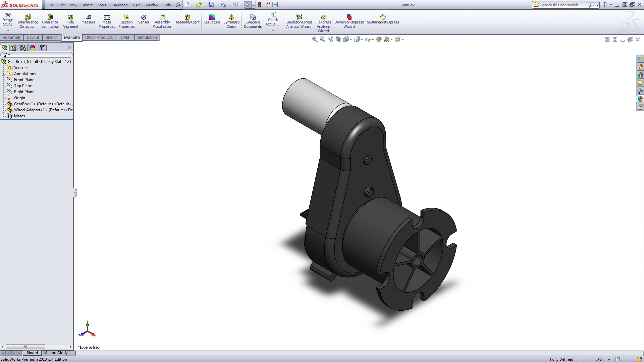
Task: Click the Measure tool
Action: point(88,19)
